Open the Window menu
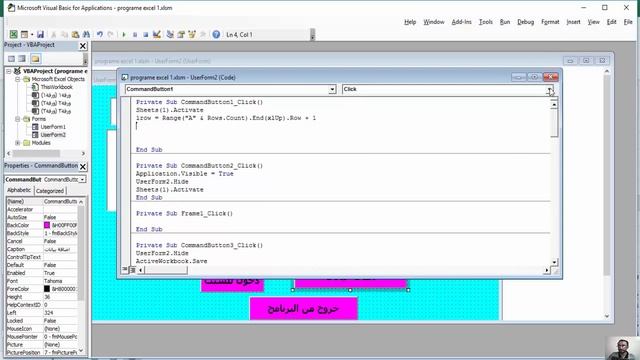 [434, 22]
